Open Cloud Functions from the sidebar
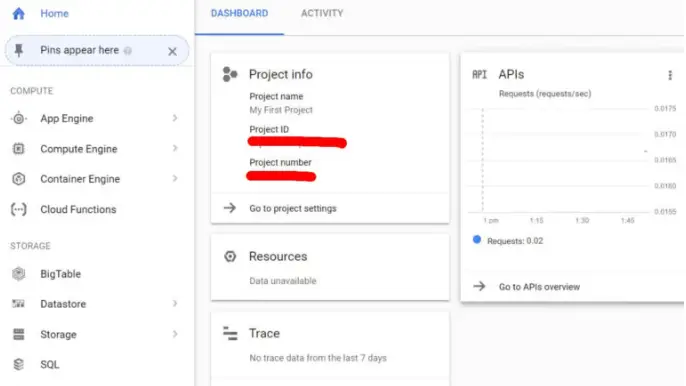Screen dimensions: 686x386 coord(78,210)
